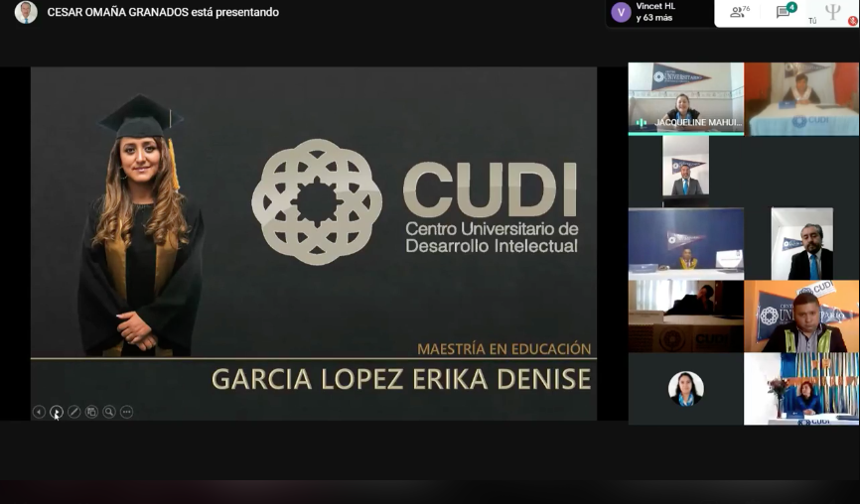Viewport: 860px width, 504px height.
Task: Click the round avatar photo of woman
Action: 685,388
